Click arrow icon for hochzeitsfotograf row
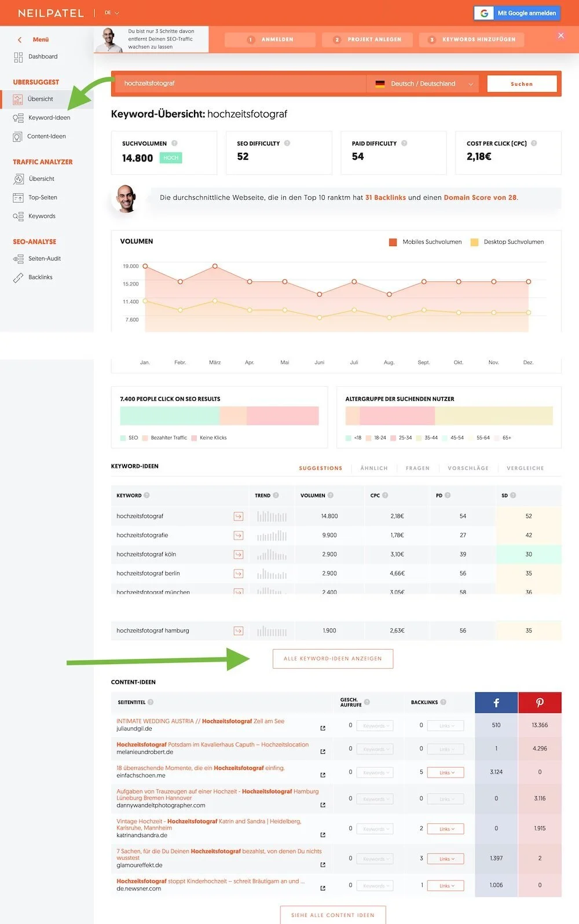579x924 pixels. (238, 516)
